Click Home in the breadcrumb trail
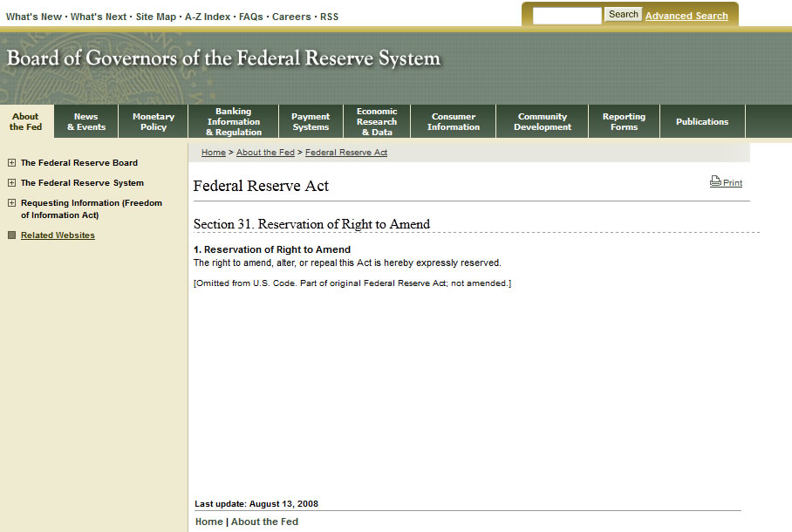 214,152
